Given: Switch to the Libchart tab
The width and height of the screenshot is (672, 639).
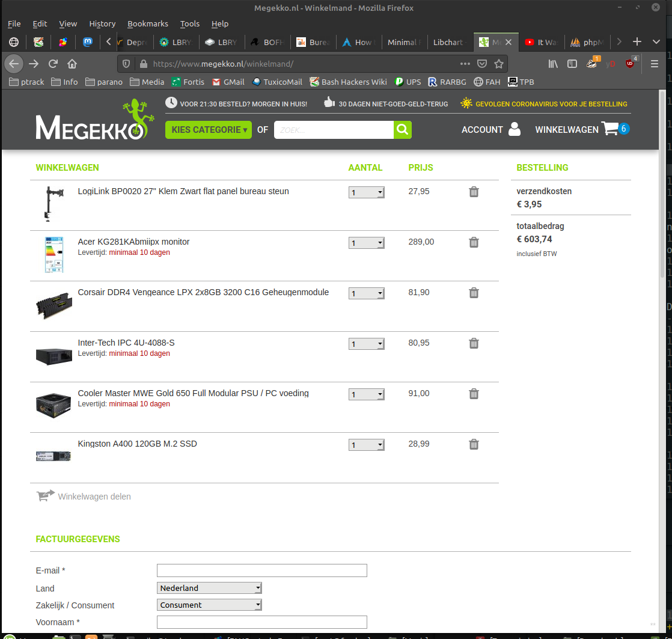Looking at the screenshot, I should [449, 42].
